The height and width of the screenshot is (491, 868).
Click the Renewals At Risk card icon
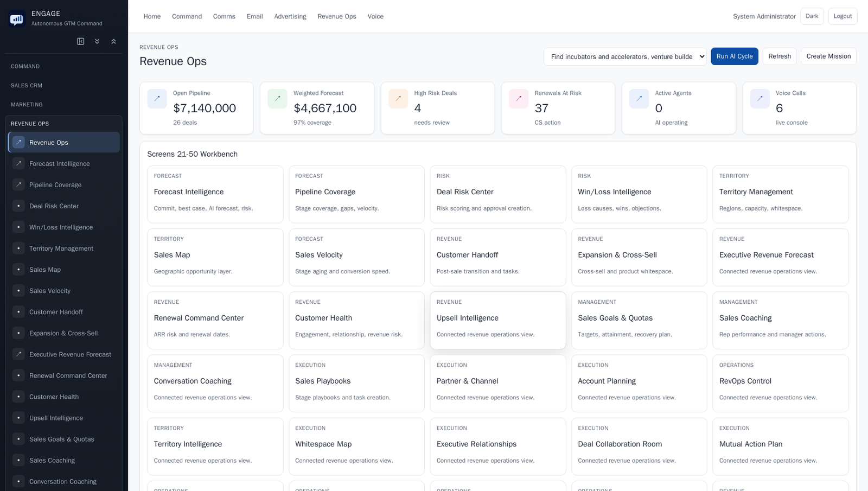(519, 99)
